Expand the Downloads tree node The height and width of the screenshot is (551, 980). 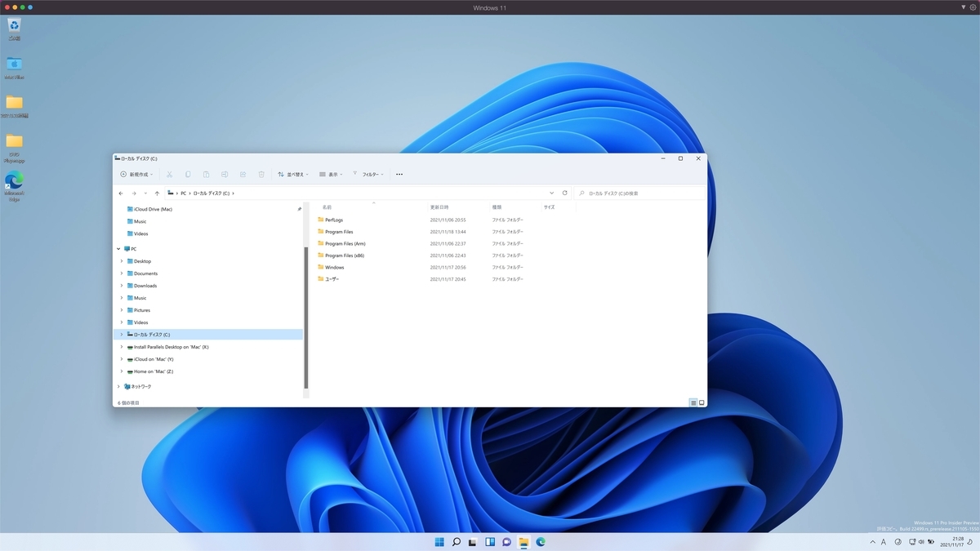pos(122,286)
